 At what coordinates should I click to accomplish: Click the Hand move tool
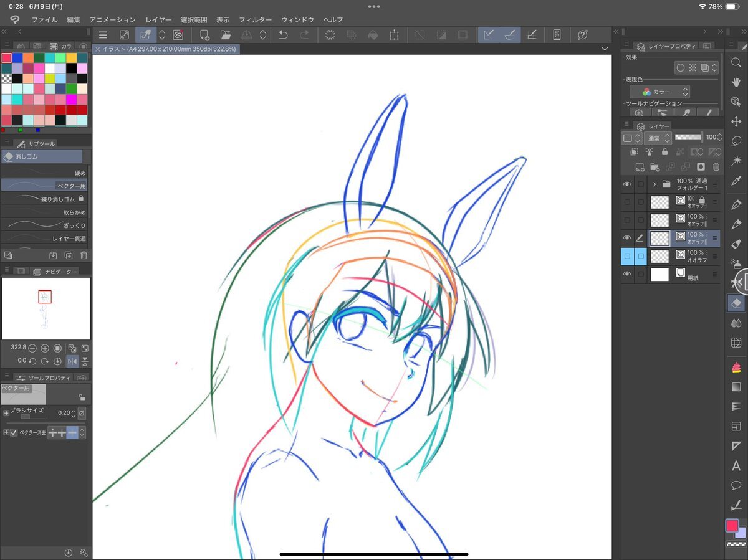[736, 82]
